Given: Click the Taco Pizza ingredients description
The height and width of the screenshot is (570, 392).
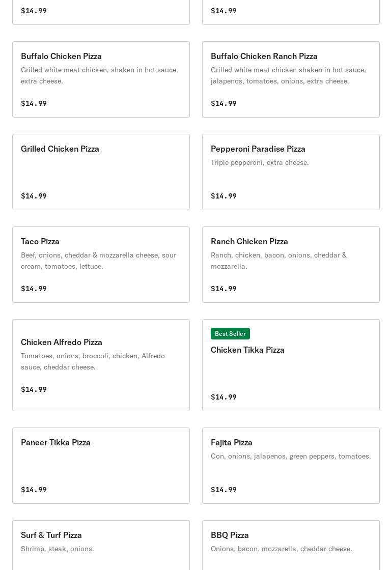Looking at the screenshot, I should click(98, 261).
